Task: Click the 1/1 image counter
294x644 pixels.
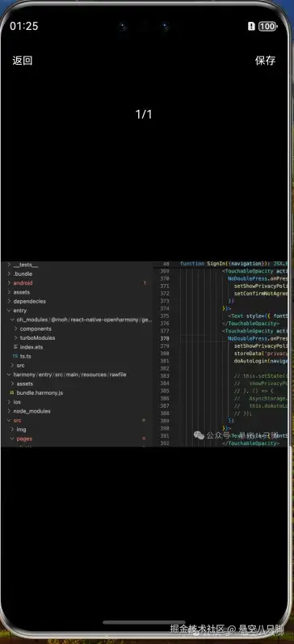Action: [x=144, y=114]
